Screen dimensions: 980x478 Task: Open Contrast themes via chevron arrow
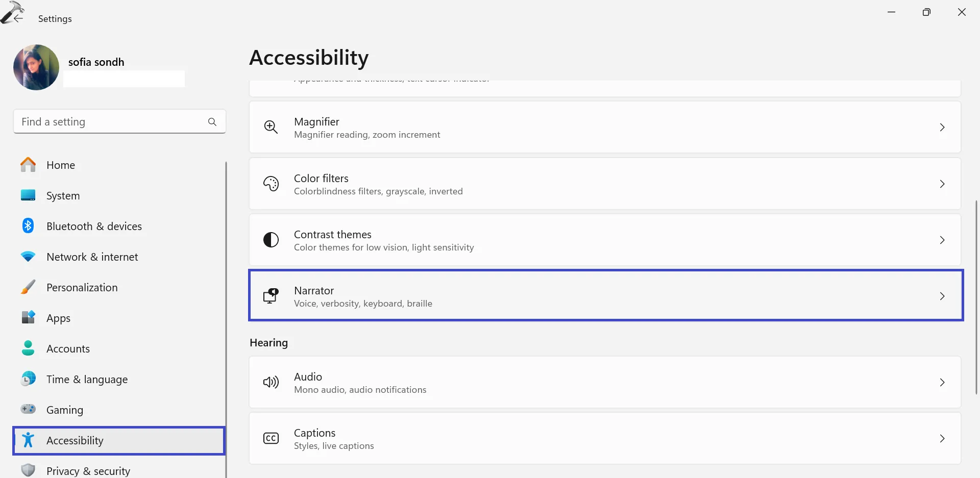[x=942, y=240]
